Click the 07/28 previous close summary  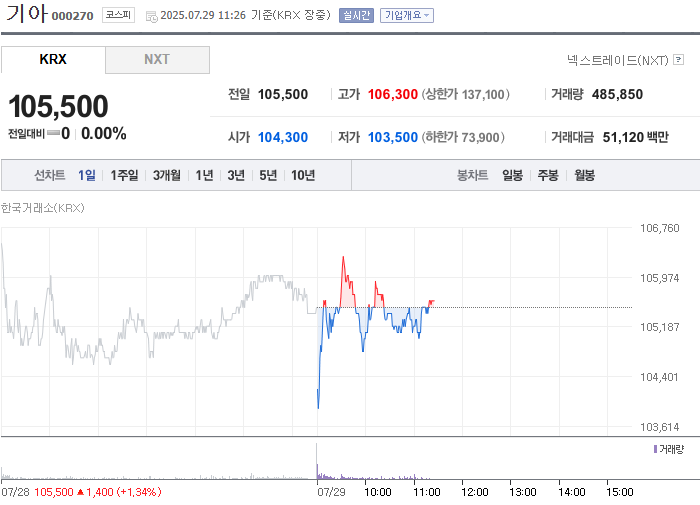click(x=81, y=492)
